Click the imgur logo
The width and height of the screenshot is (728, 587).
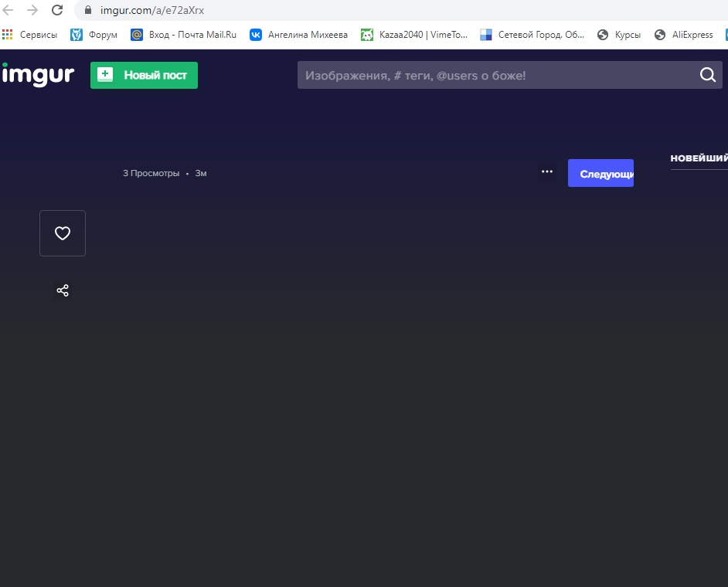click(38, 75)
